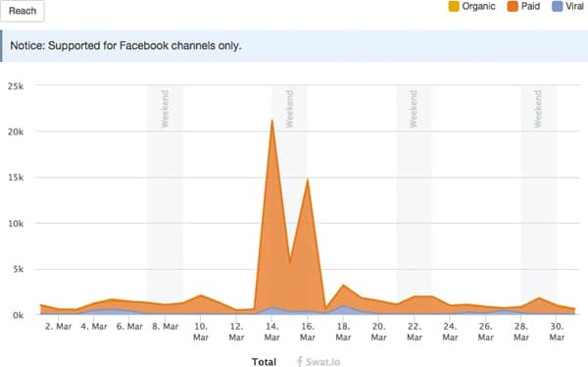The height and width of the screenshot is (367, 588).
Task: Click the 20. Mar axis label
Action: 378,332
